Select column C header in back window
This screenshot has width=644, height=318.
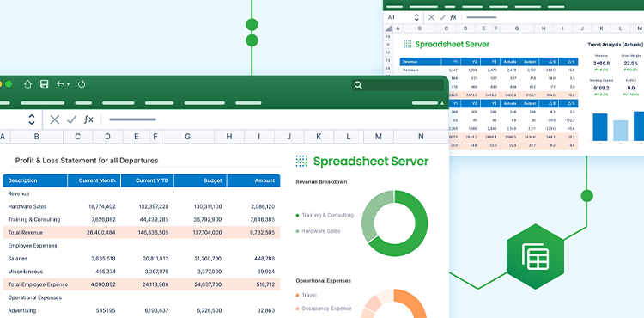click(x=446, y=28)
